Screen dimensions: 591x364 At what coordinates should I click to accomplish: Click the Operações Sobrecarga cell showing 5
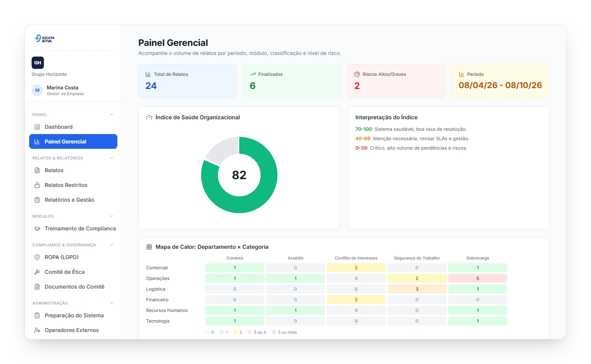(478, 278)
